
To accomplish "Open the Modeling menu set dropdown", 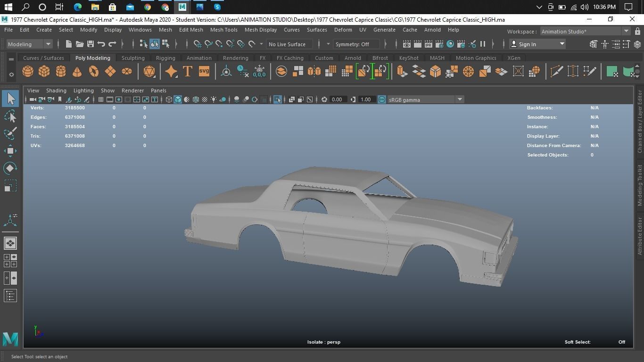I will click(29, 44).
